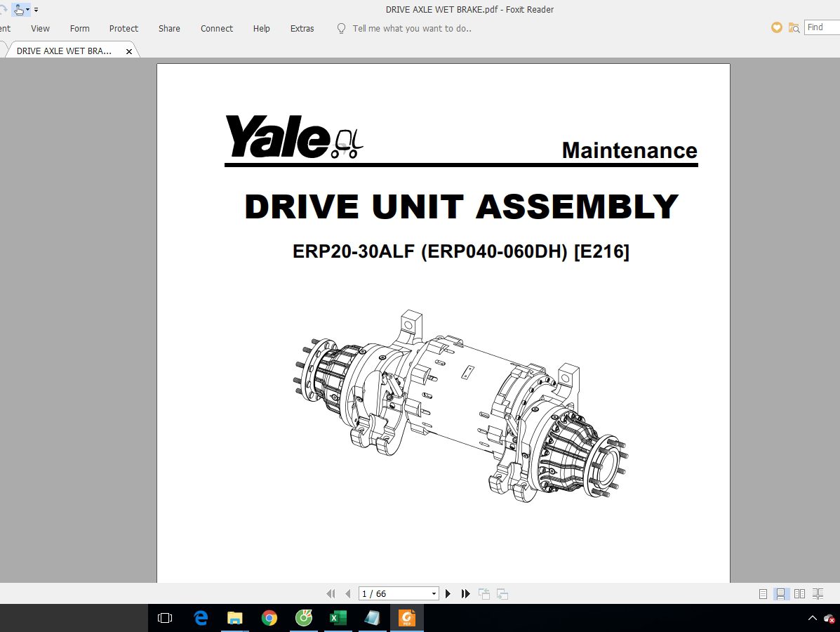840x632 pixels.
Task: Click the page number field 1 / 66
Action: [394, 593]
